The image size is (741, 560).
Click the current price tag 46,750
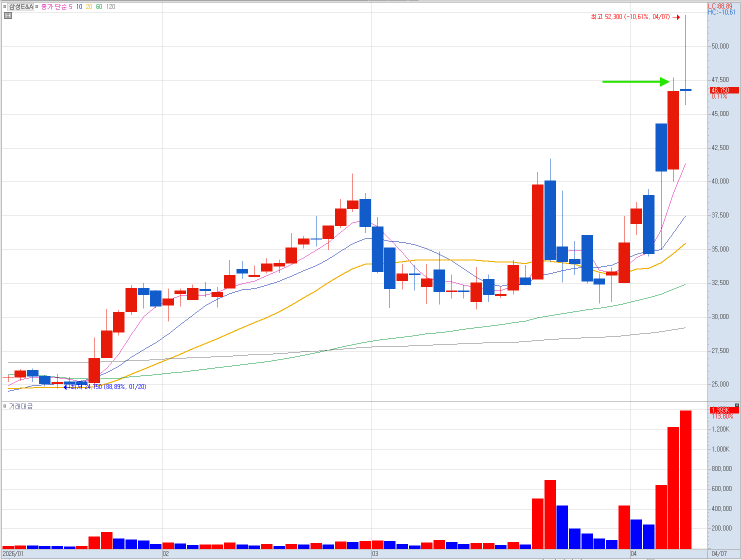pyautogui.click(x=724, y=90)
